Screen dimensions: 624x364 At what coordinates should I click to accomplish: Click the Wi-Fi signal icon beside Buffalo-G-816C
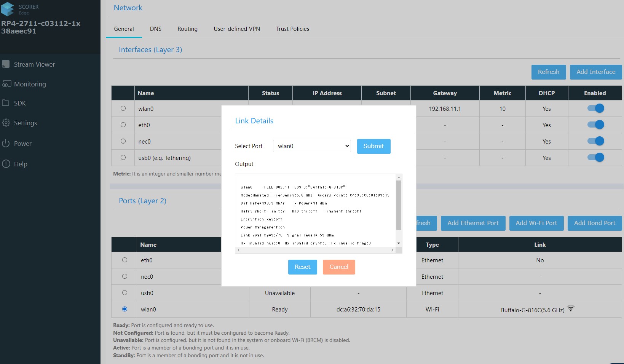click(570, 309)
